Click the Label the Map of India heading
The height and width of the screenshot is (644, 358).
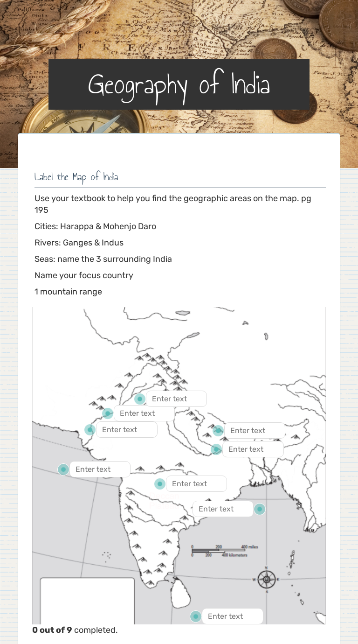(76, 177)
